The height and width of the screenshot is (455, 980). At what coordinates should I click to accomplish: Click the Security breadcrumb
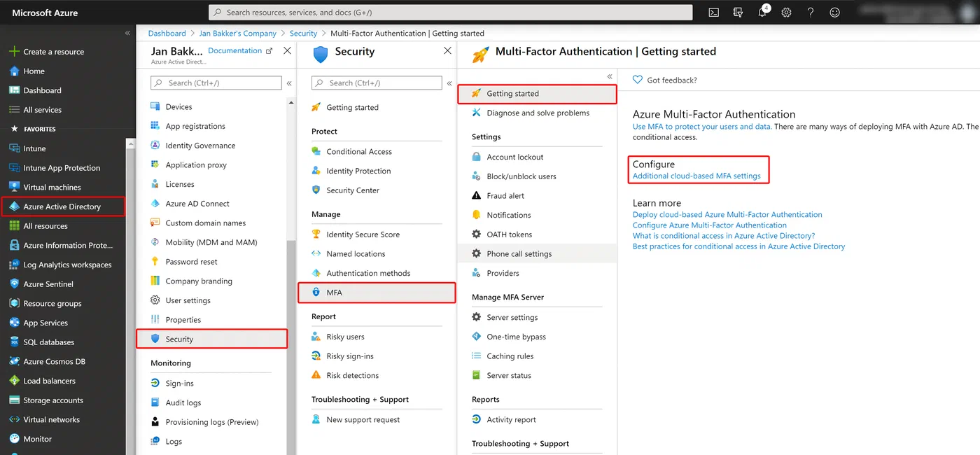click(304, 33)
